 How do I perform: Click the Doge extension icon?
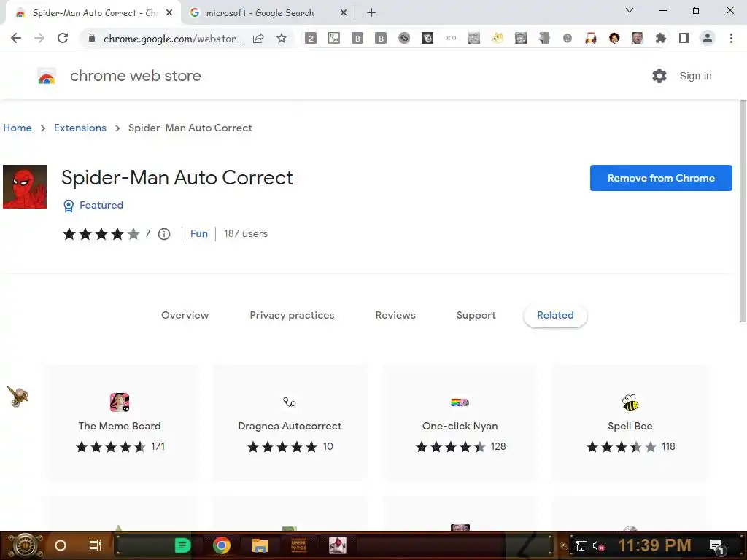[x=498, y=38]
